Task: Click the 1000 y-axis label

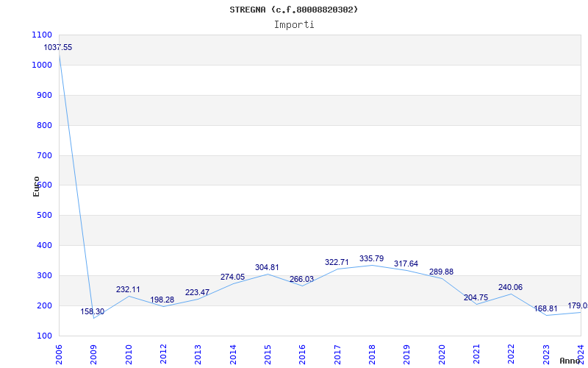Action: pyautogui.click(x=42, y=65)
